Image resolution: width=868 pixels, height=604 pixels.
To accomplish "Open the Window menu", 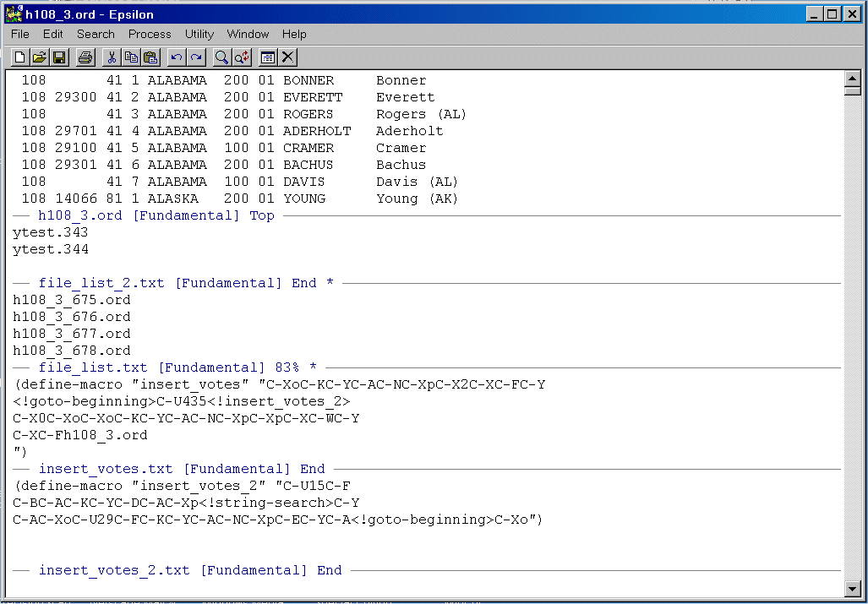I will [248, 34].
